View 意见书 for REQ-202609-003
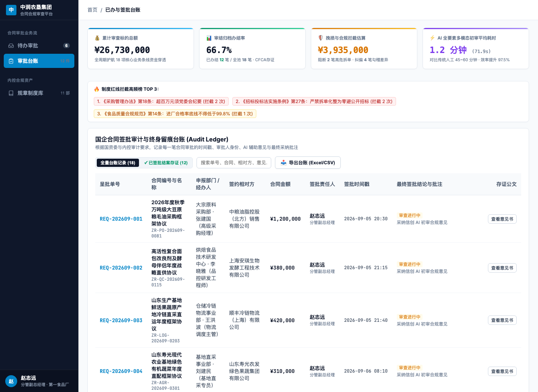The image size is (538, 392). [x=502, y=320]
